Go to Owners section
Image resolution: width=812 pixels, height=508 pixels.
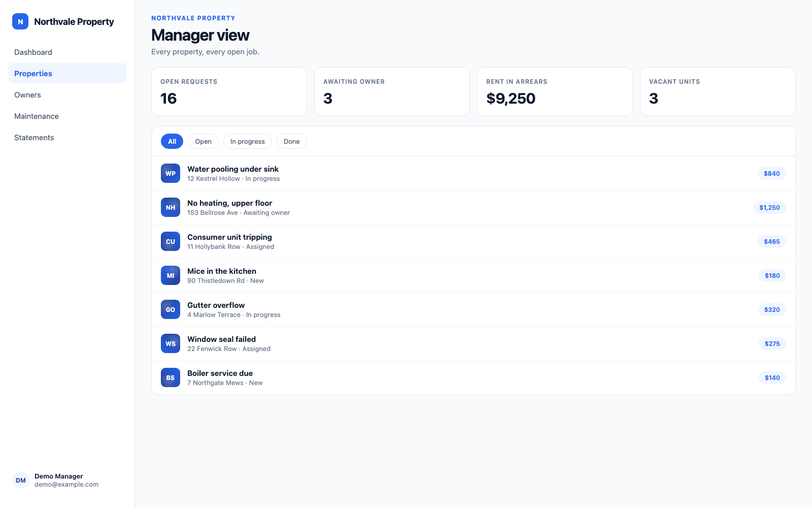[x=67, y=95]
